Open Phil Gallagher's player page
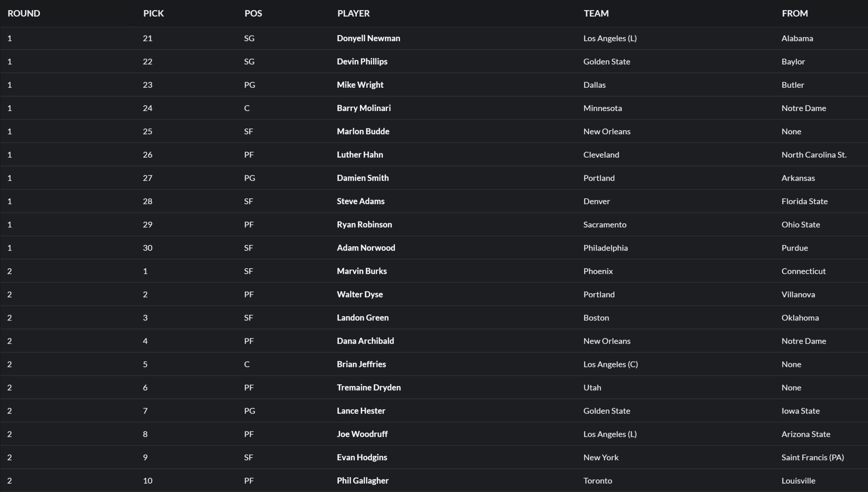Screen dimensions: 868x492 pos(362,481)
